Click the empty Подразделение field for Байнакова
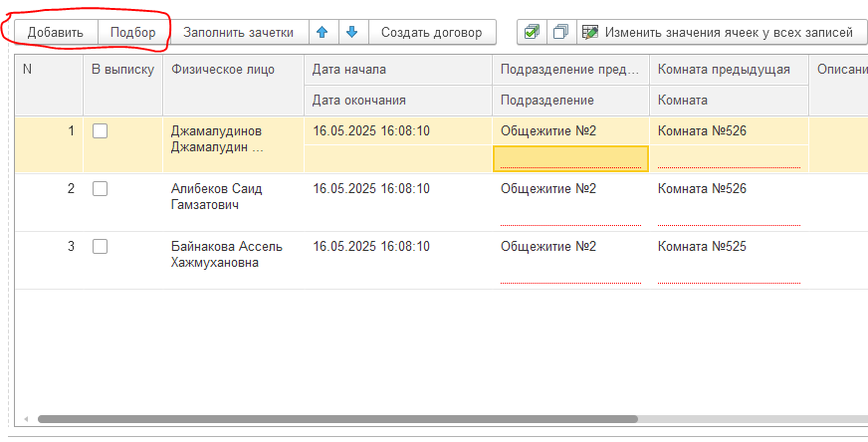The image size is (868, 442). (x=570, y=274)
